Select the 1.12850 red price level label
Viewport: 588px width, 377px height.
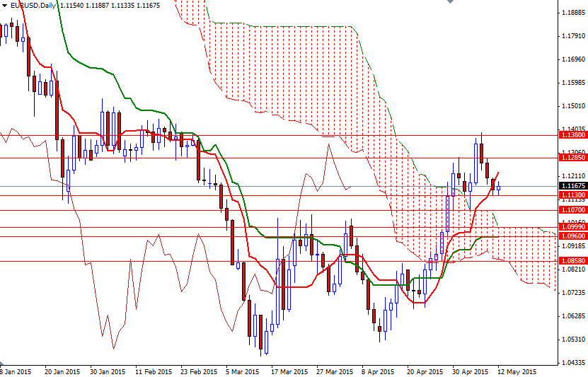coord(572,158)
